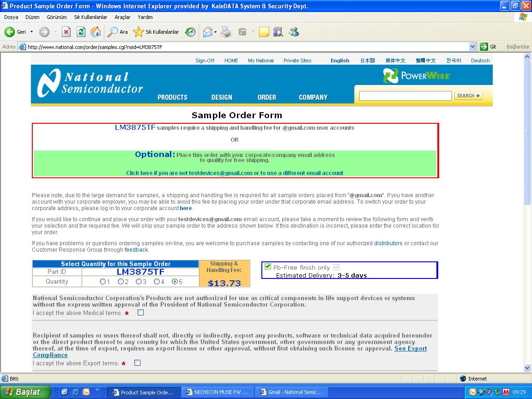532x399 pixels.
Task: Check the accept Export terms checkbox
Action: coord(137,363)
